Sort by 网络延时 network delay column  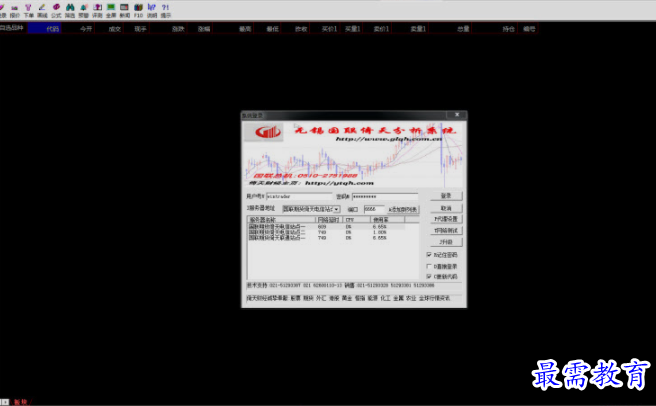[x=329, y=219]
